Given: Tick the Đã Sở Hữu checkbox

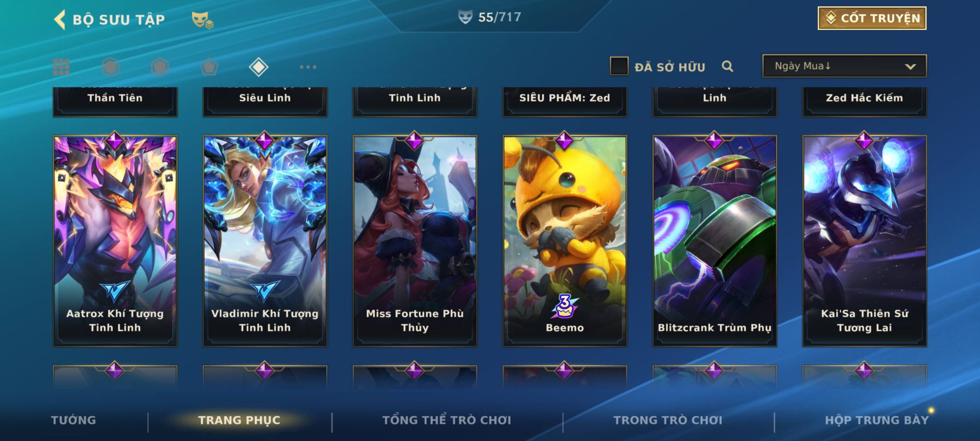Looking at the screenshot, I should 619,66.
